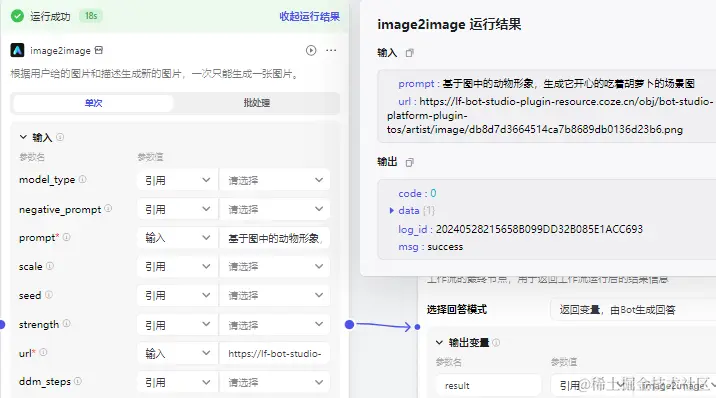Open strength reference type dropdown
The image size is (716, 398).
177,325
